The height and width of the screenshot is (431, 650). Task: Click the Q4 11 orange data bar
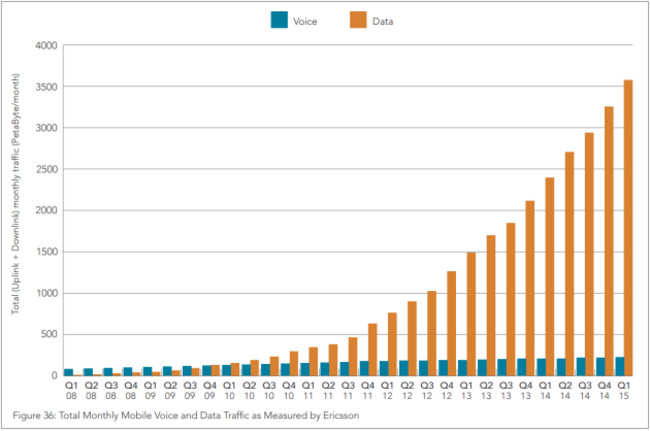tap(372, 350)
